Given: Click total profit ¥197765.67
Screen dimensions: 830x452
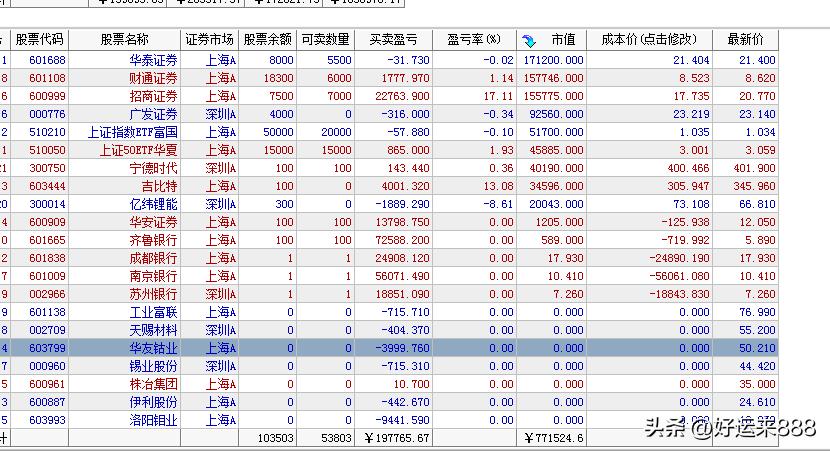Looking at the screenshot, I should coord(397,438).
